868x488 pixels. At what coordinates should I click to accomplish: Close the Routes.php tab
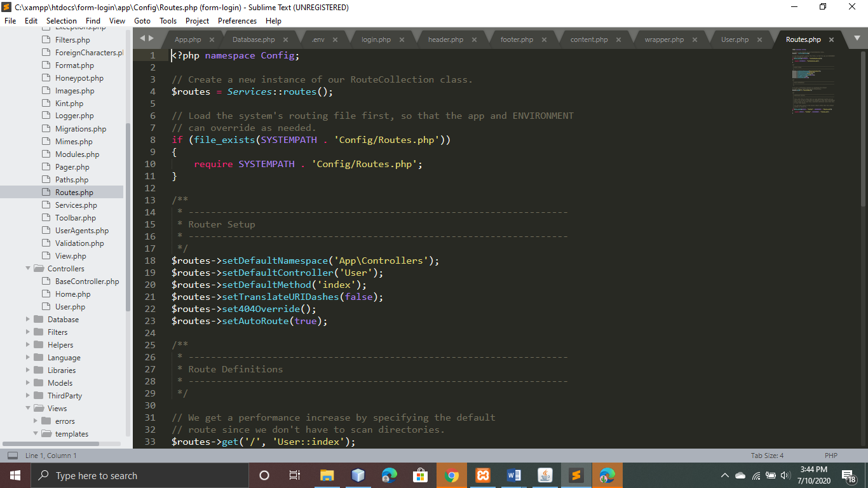pos(831,39)
